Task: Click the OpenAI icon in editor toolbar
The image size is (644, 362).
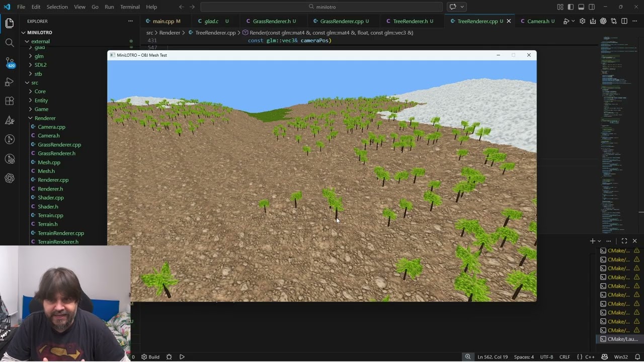Action: point(603,21)
